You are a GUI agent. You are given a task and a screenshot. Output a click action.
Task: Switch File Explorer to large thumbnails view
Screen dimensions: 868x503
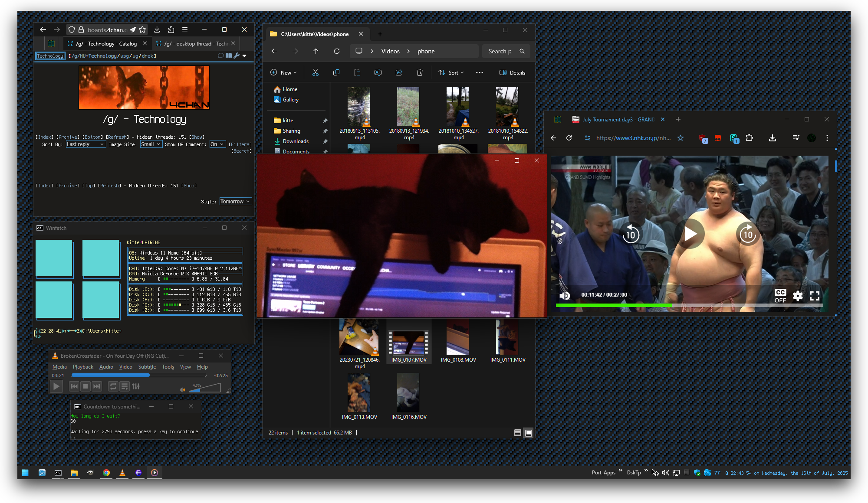coord(529,433)
